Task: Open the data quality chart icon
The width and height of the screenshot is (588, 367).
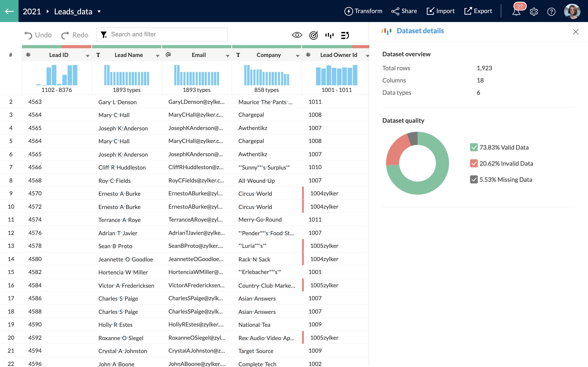Action: pyautogui.click(x=329, y=35)
